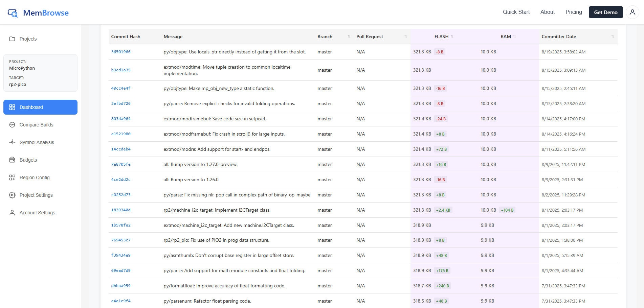Click the Budgets icon
Viewport: 644px width, 308px height.
[12, 160]
